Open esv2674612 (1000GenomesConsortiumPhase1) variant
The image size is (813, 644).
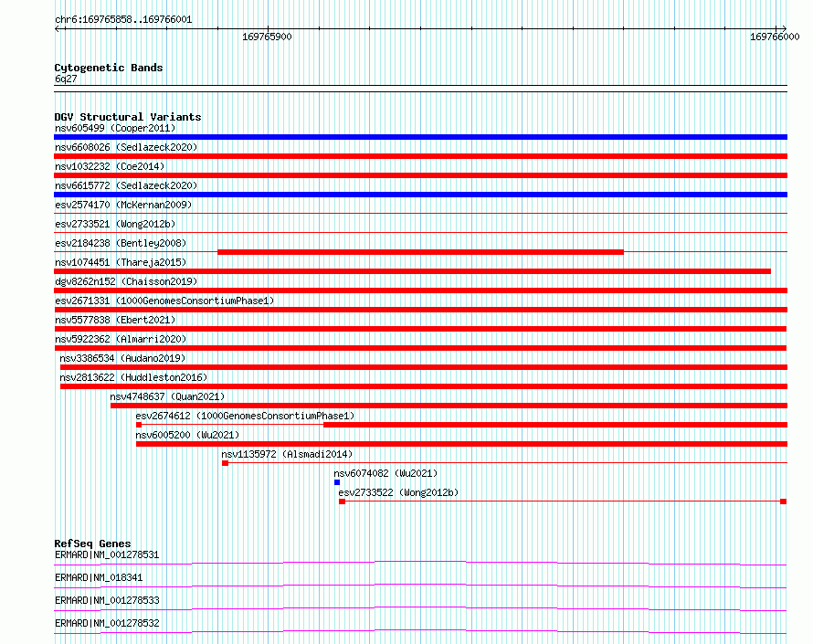[x=245, y=416]
